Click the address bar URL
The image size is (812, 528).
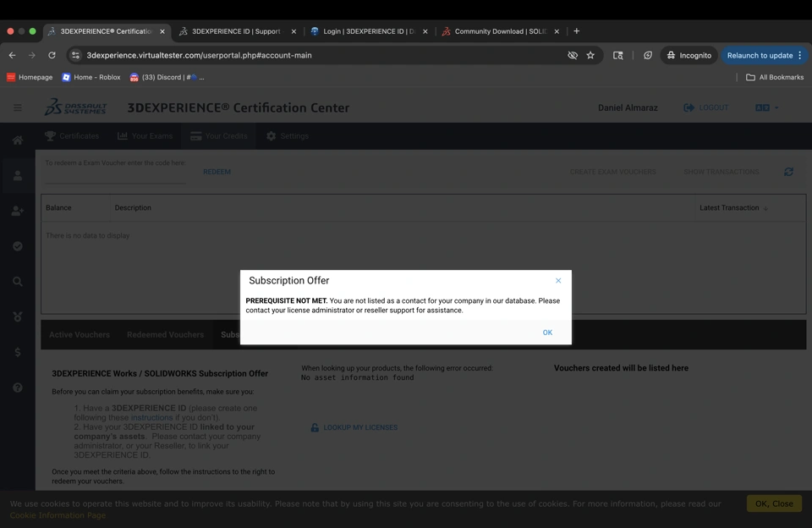199,56
